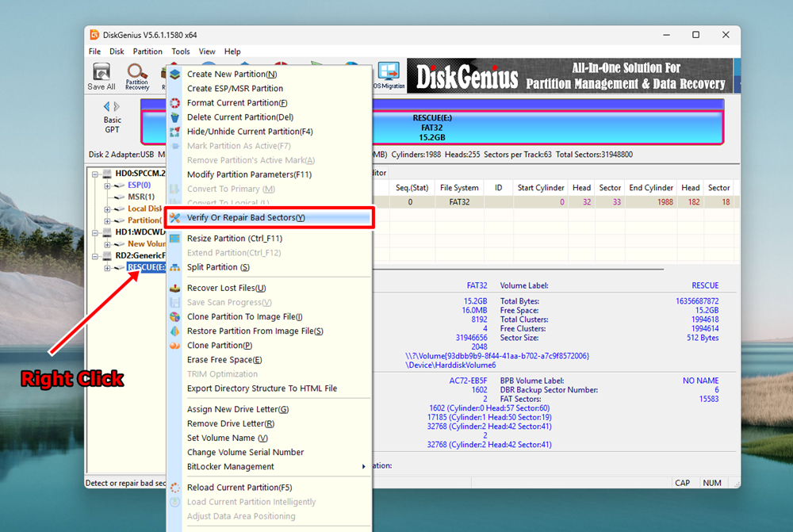Collapse the HD0:SPCCM.2 disk node

tap(95, 174)
